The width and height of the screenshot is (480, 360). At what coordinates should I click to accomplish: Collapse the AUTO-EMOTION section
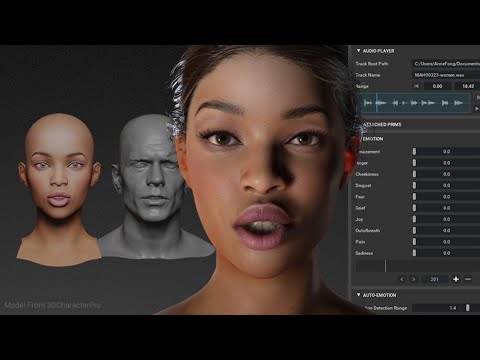(359, 295)
